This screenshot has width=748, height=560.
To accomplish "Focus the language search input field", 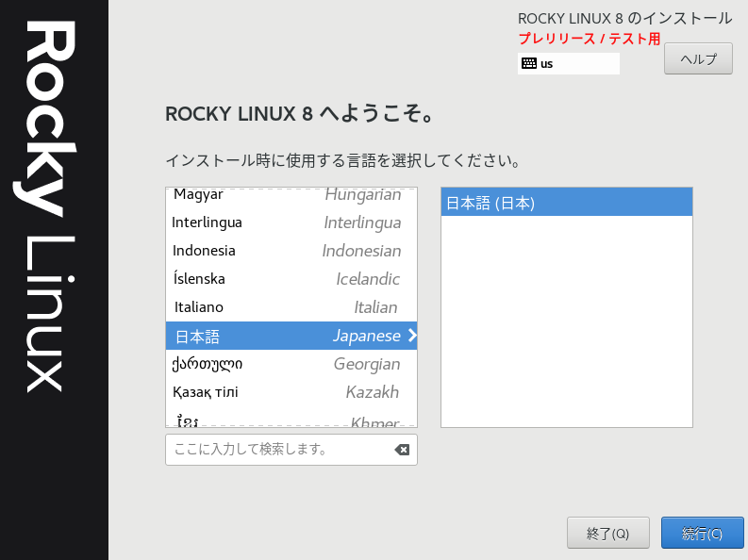I will coord(291,450).
